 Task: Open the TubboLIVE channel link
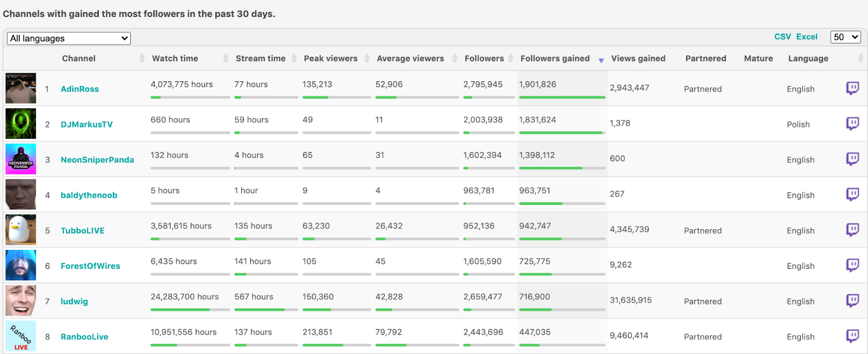coord(82,230)
